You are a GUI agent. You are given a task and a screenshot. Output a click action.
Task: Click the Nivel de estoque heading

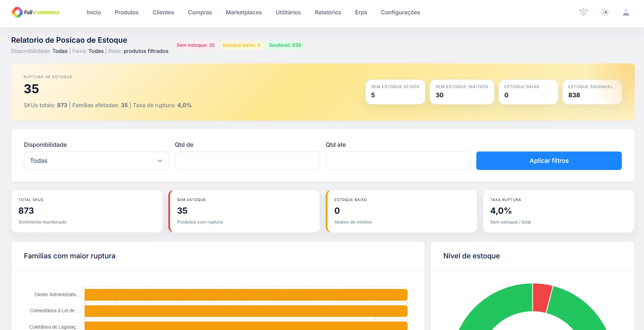tap(472, 256)
